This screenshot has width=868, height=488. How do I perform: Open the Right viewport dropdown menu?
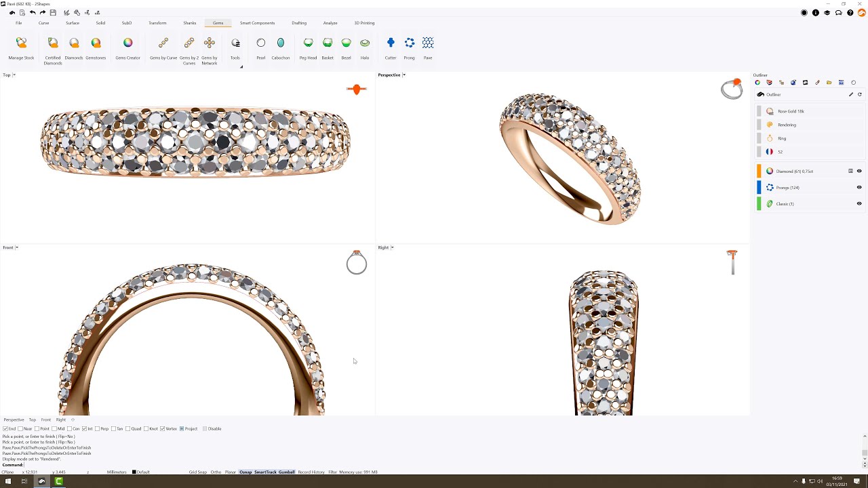tap(393, 248)
